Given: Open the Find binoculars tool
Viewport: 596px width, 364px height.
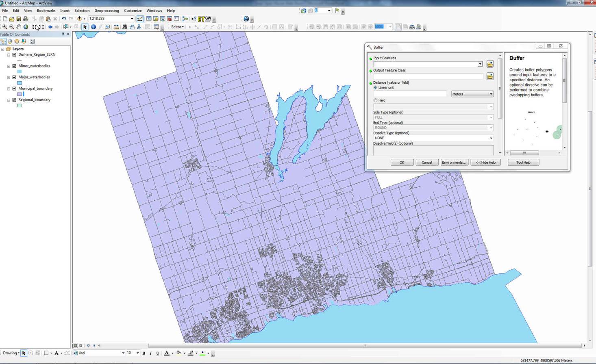Looking at the screenshot, I should [125, 27].
